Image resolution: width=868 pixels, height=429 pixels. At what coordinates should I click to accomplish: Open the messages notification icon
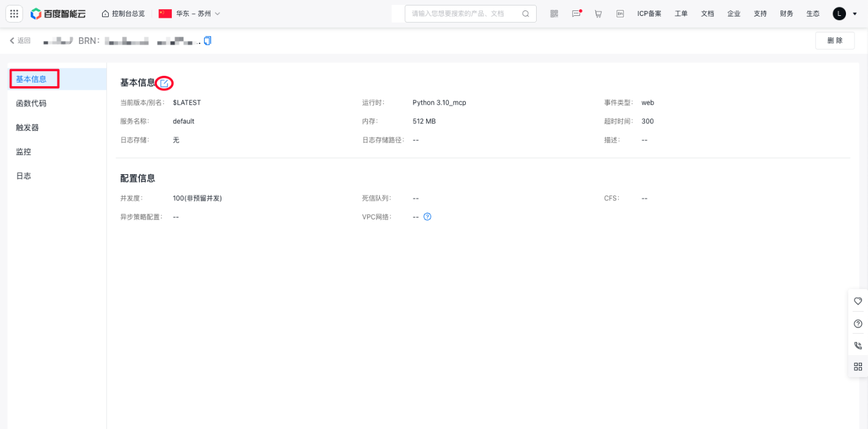(x=576, y=13)
